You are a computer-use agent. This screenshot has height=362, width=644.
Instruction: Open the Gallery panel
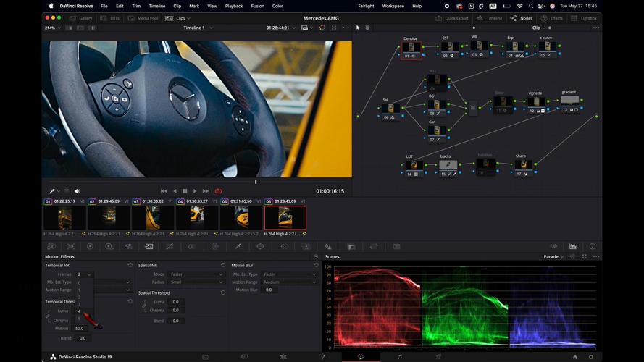81,18
